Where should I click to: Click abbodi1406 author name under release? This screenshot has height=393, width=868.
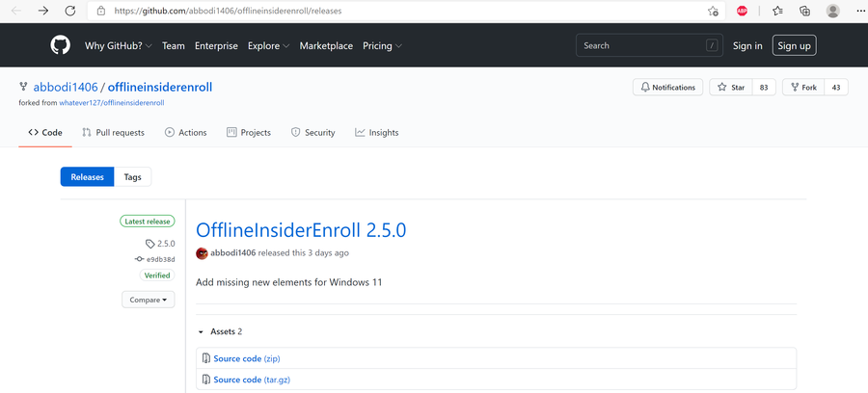233,253
